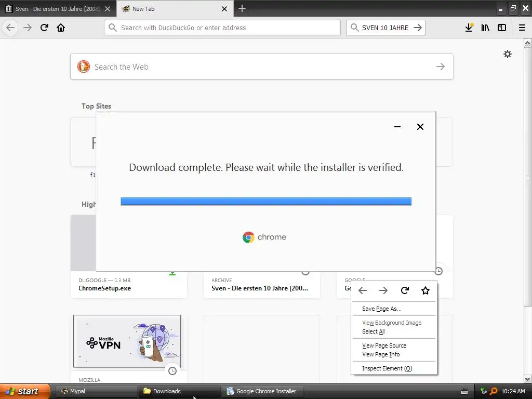Click the page scrollbar up arrow
Image resolution: width=532 pixels, height=399 pixels.
pos(527,43)
